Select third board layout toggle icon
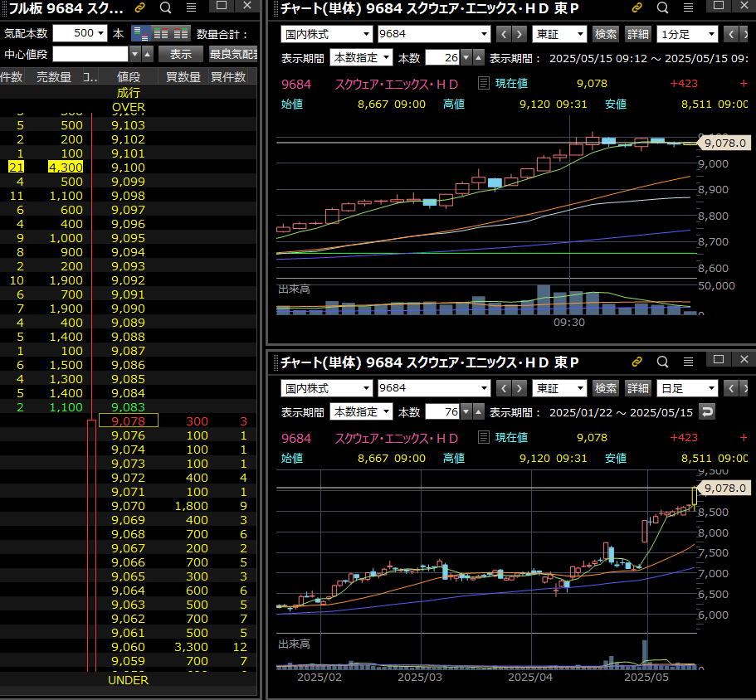Screen dimensions: 756x700 [181, 34]
